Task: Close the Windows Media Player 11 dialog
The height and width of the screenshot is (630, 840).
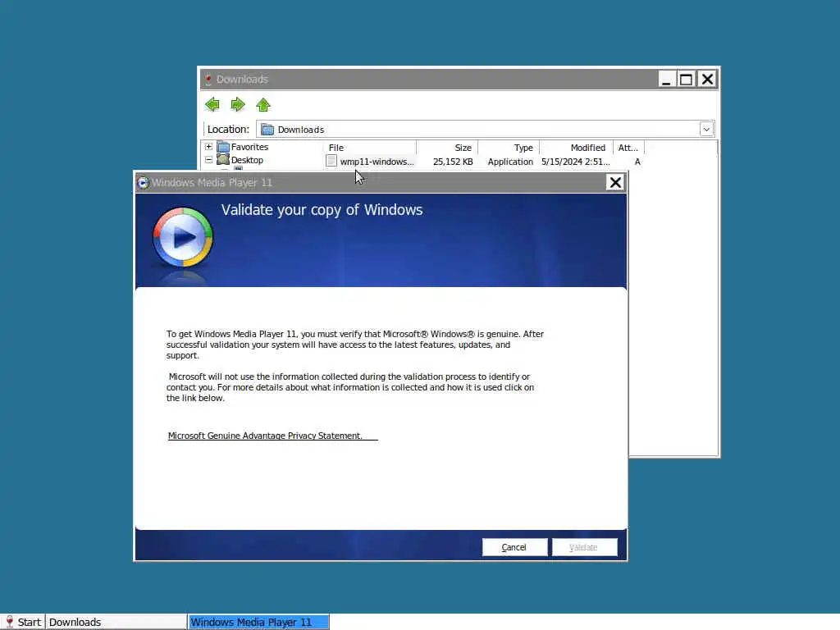Action: click(x=615, y=183)
